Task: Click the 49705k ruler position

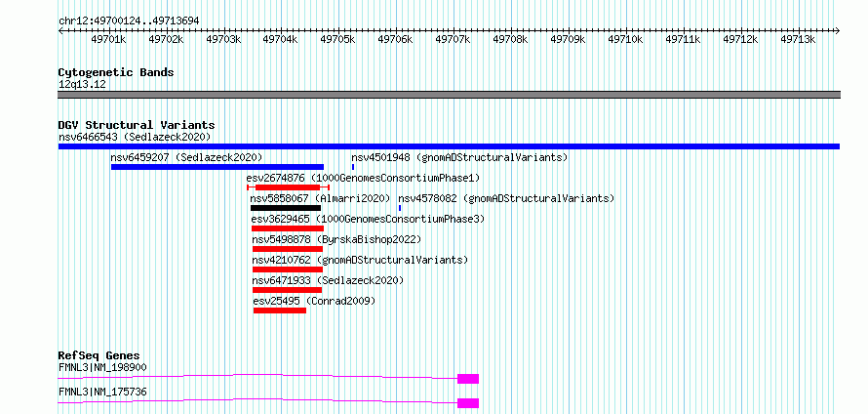Action: [x=338, y=40]
